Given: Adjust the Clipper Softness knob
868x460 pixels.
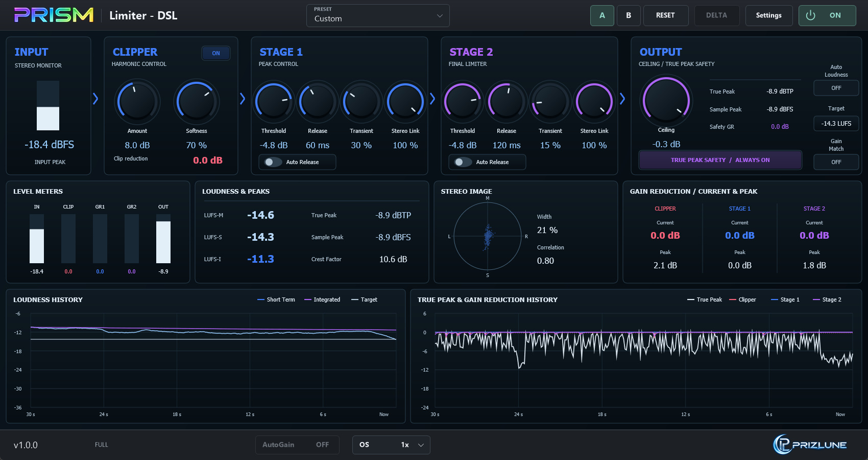Looking at the screenshot, I should (197, 102).
